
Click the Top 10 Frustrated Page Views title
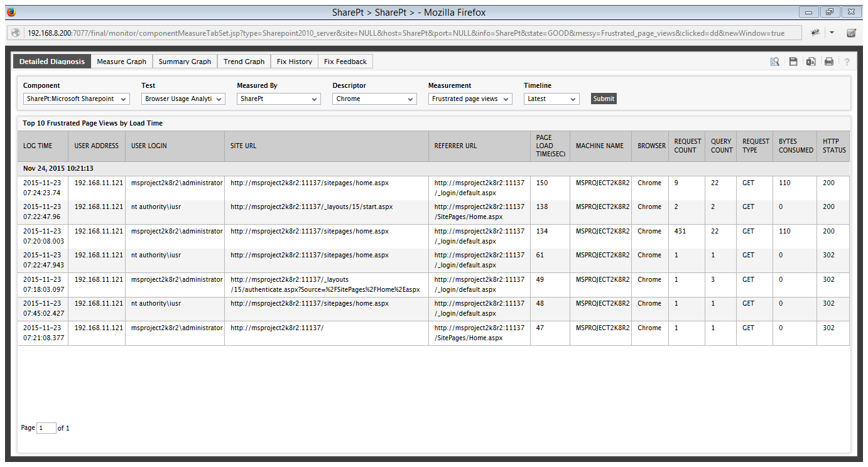[x=93, y=124]
